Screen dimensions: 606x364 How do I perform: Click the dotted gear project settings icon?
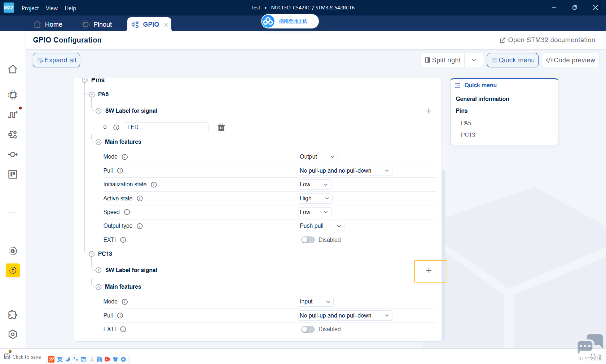click(x=13, y=251)
